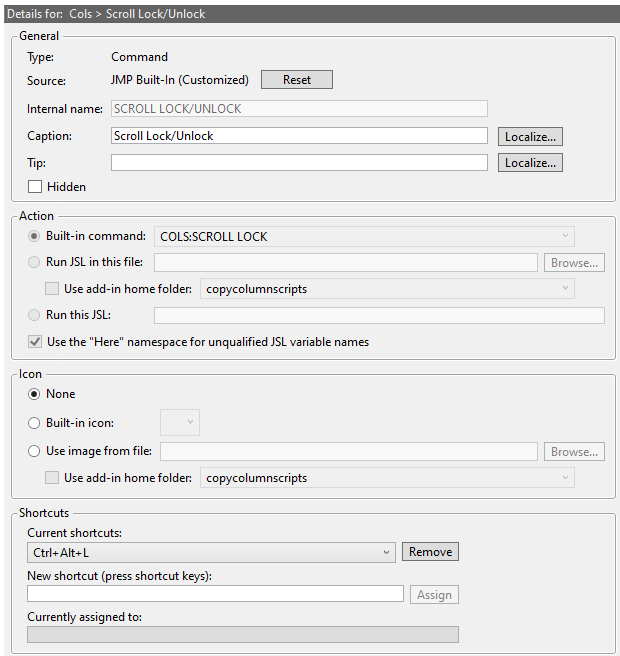Screen dimensions: 620x656
Task: Click Localize button beside Caption field
Action: pos(530,136)
